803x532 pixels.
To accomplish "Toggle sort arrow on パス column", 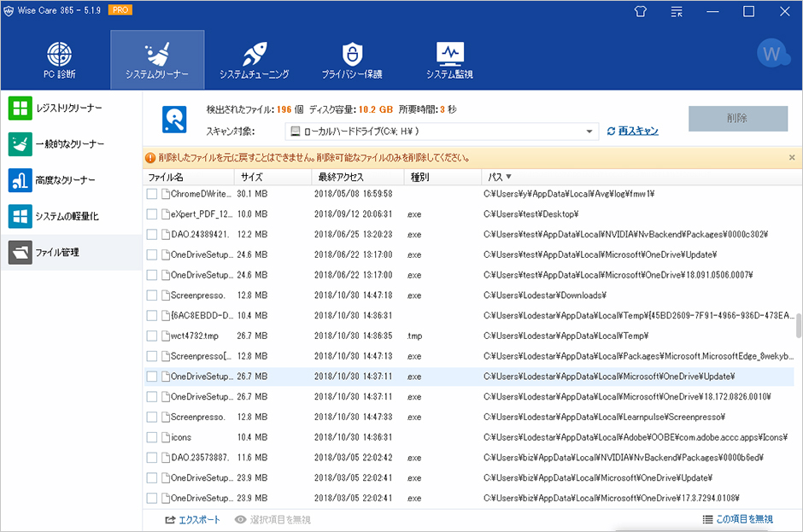I will [x=508, y=177].
